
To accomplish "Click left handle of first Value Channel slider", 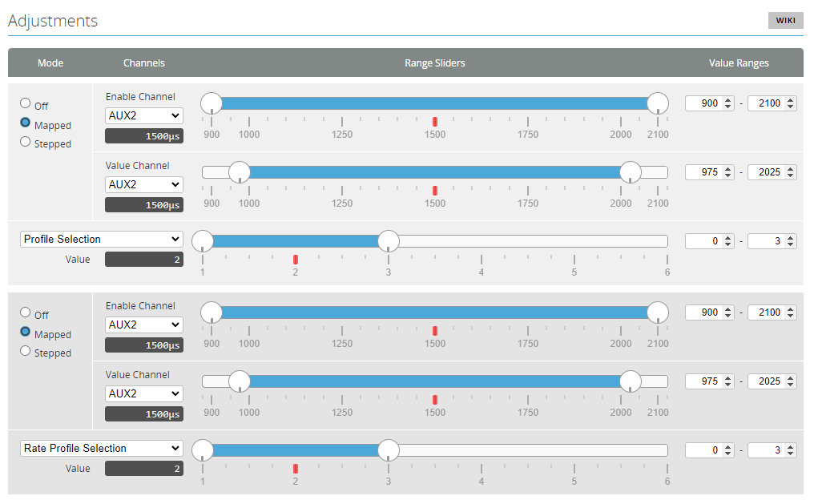I will (240, 171).
